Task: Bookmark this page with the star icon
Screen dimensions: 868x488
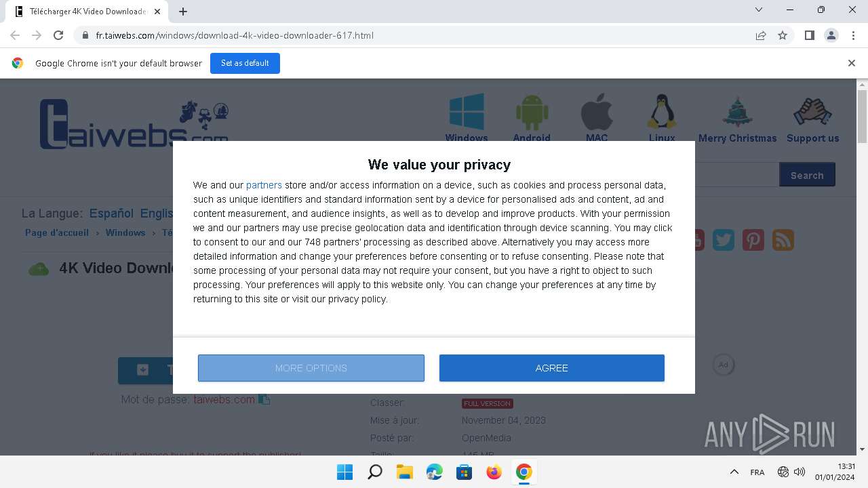Action: 783,35
